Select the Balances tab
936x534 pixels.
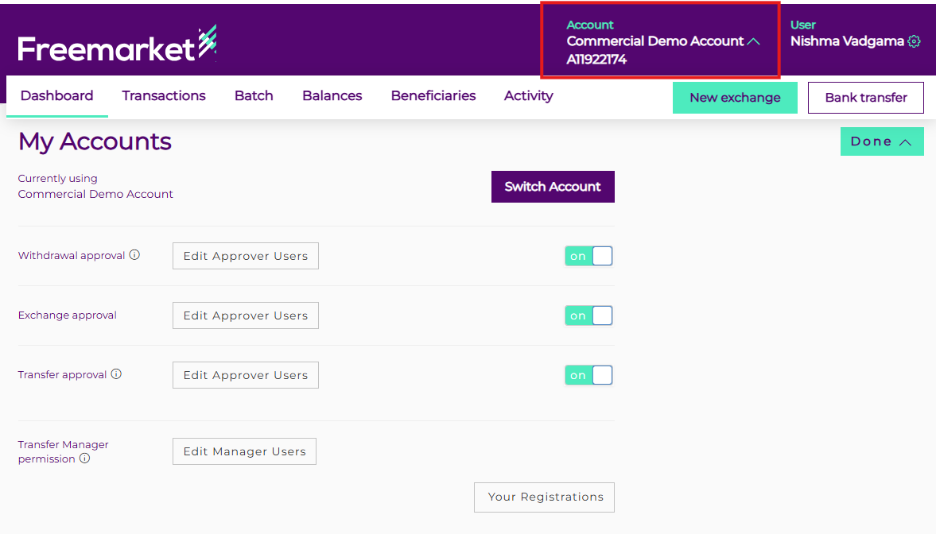pyautogui.click(x=332, y=96)
